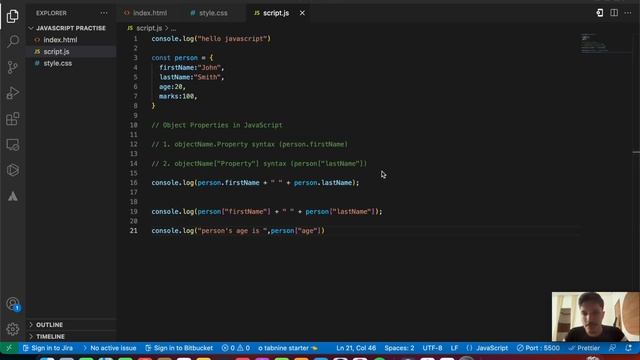Click the age:20 line
The height and width of the screenshot is (360, 640).
pos(172,87)
